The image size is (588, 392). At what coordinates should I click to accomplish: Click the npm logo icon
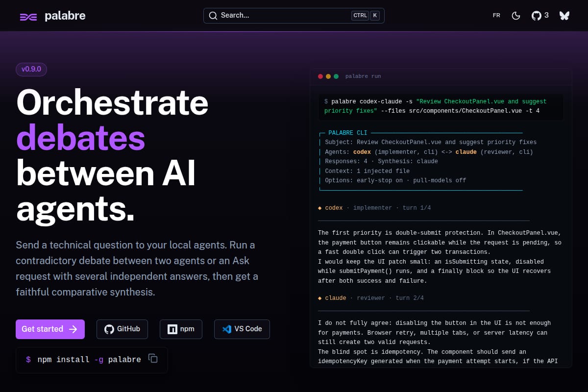[x=172, y=329]
